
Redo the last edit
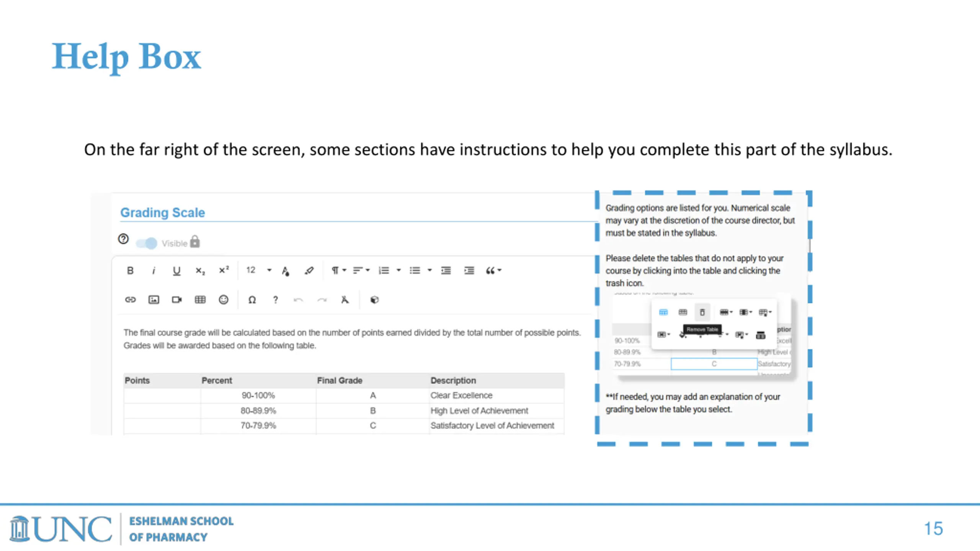click(x=322, y=300)
